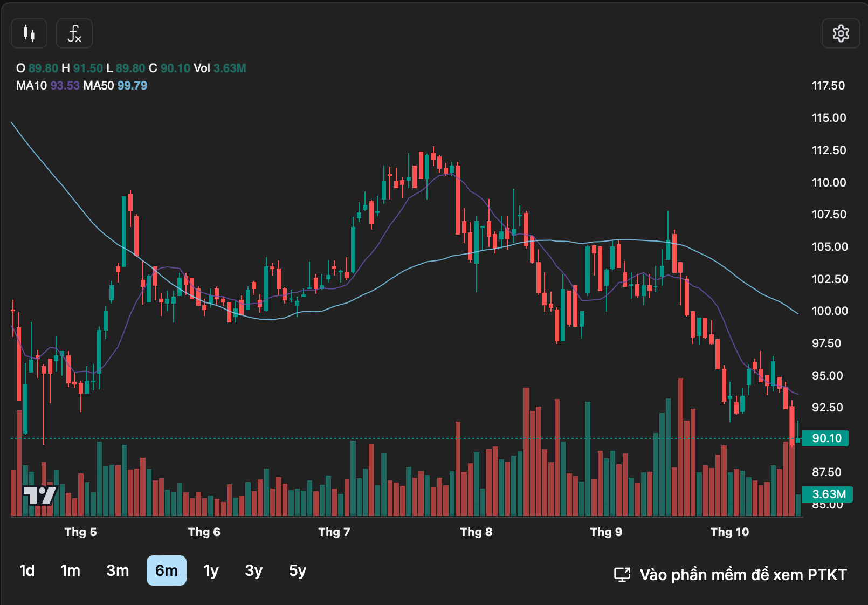Click the Thg 8 date axis label

point(476,532)
